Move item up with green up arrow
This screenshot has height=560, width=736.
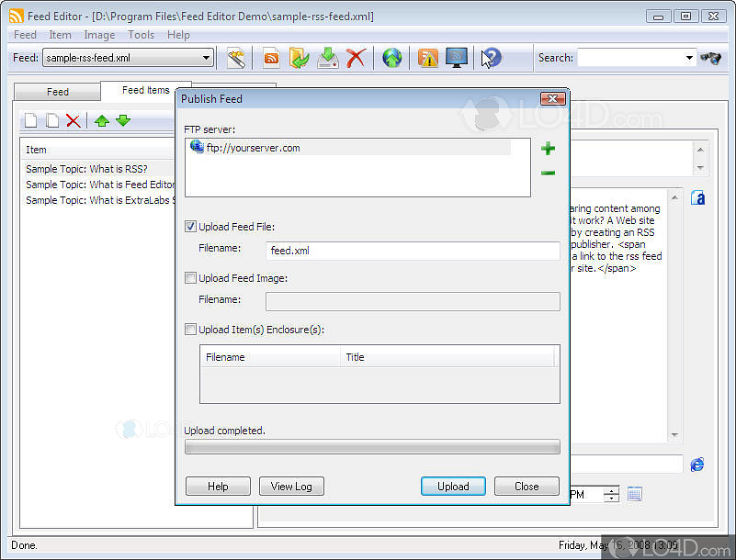(x=102, y=120)
